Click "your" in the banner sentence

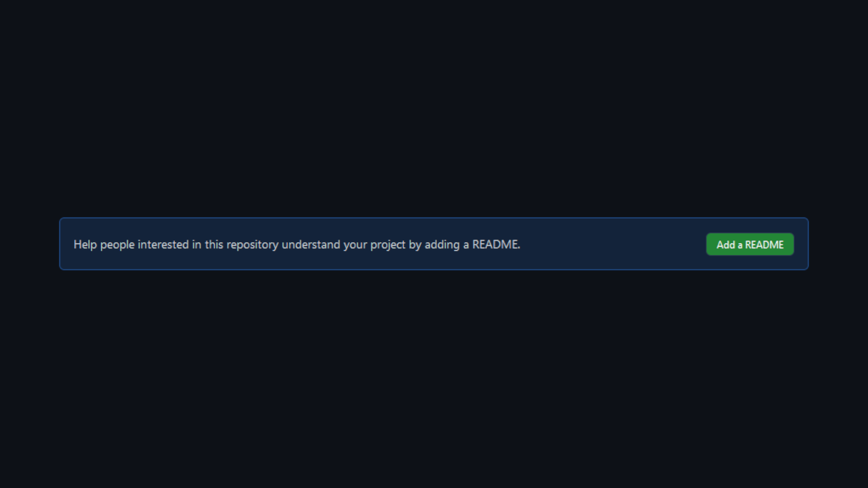tap(355, 245)
